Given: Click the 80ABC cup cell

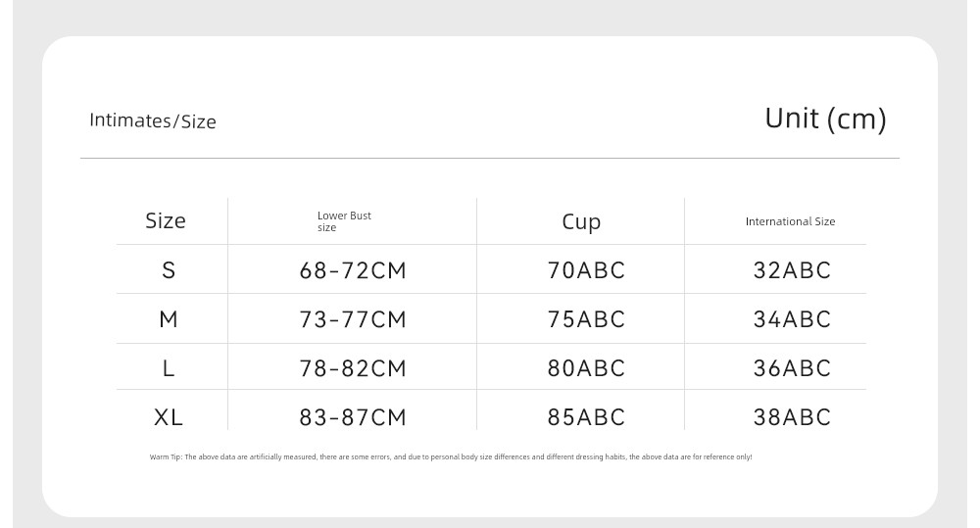Looking at the screenshot, I should (586, 368).
